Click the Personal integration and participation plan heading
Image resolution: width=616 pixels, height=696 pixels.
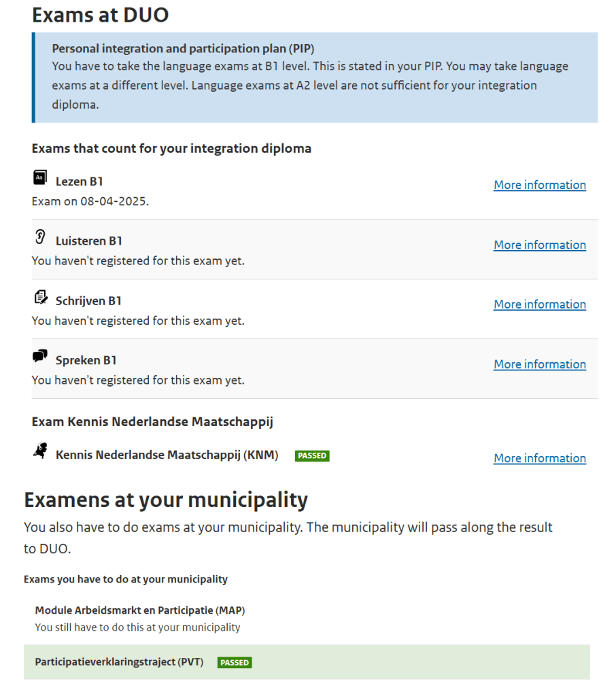click(x=183, y=49)
